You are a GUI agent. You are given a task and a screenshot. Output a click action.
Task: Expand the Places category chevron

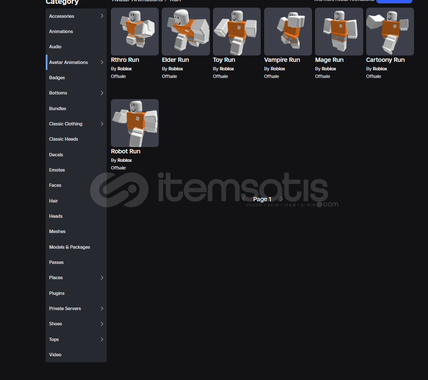[x=102, y=278]
